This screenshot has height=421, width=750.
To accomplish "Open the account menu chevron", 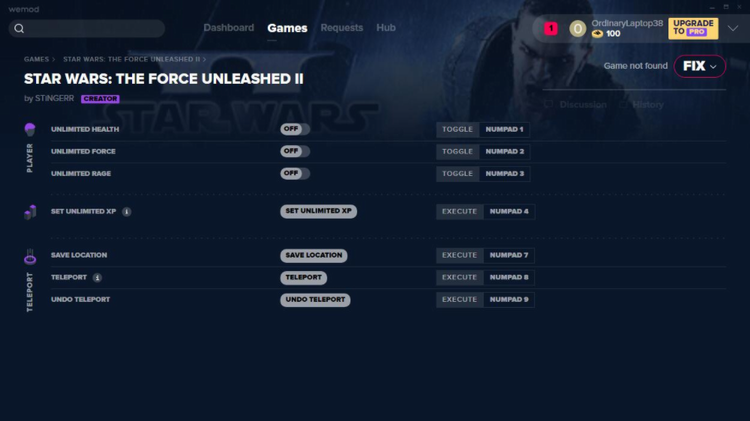I will pyautogui.click(x=733, y=29).
